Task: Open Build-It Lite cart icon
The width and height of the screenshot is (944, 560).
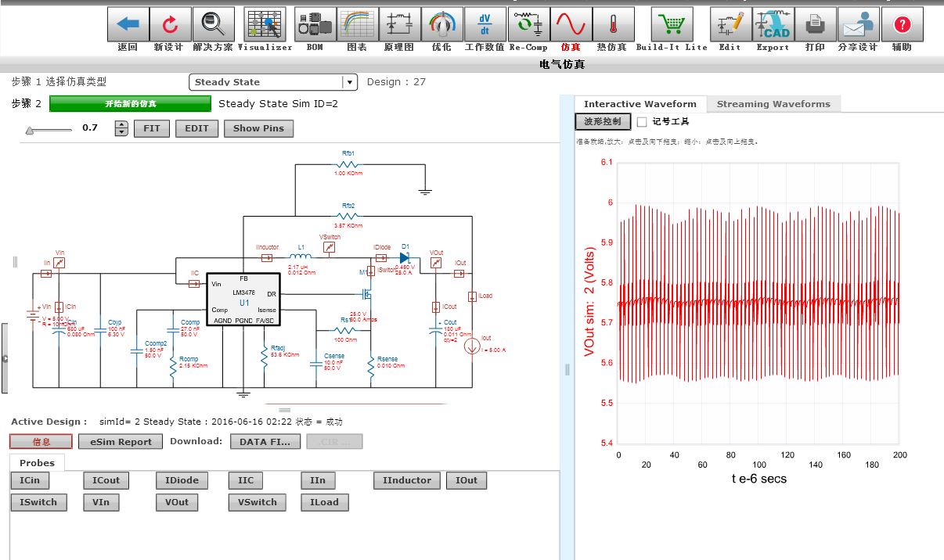Action: point(672,25)
